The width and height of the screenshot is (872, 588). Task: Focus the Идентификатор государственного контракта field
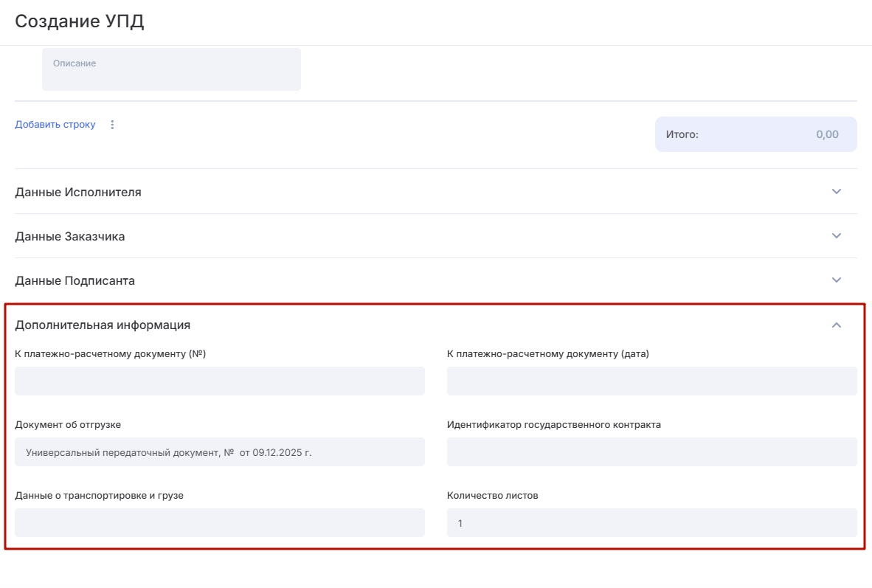pyautogui.click(x=651, y=452)
